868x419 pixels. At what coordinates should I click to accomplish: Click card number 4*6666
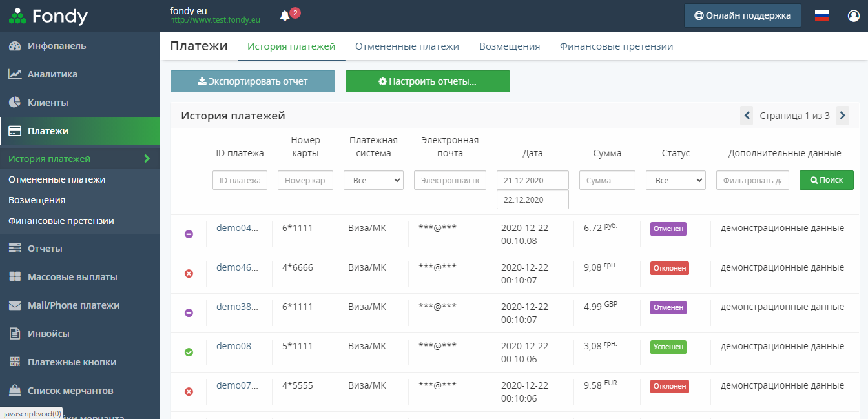coord(298,267)
